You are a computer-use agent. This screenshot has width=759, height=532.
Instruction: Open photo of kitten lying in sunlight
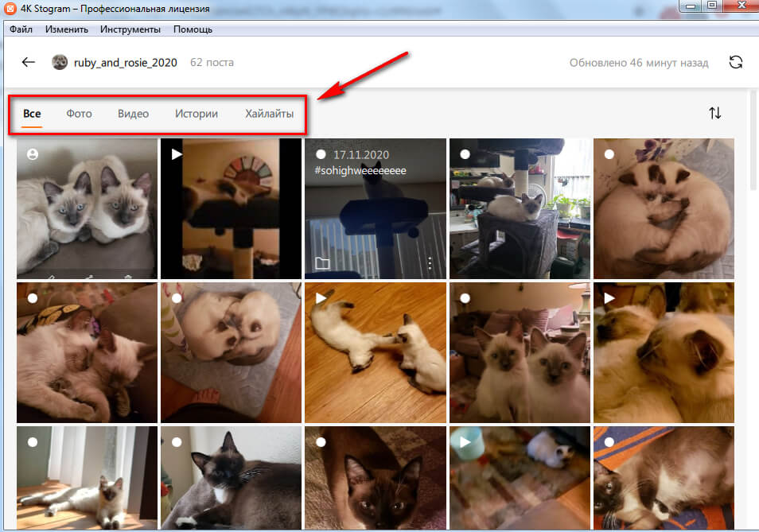87,478
